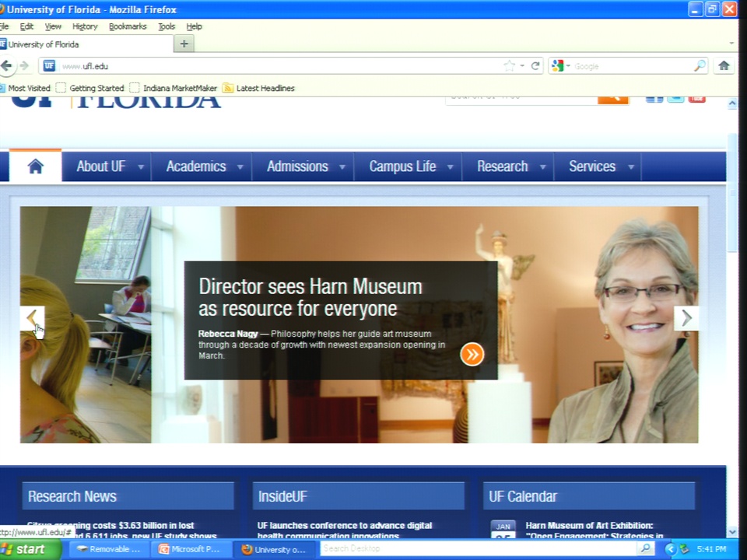Viewport: 747px width, 560px height.
Task: Click the orange double-arrow read more button
Action: tap(472, 355)
